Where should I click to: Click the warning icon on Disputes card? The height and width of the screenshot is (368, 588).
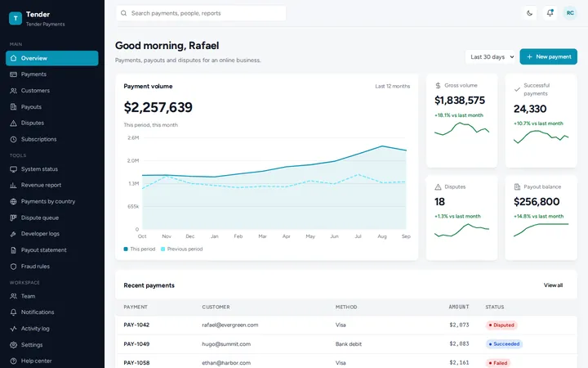(x=438, y=187)
